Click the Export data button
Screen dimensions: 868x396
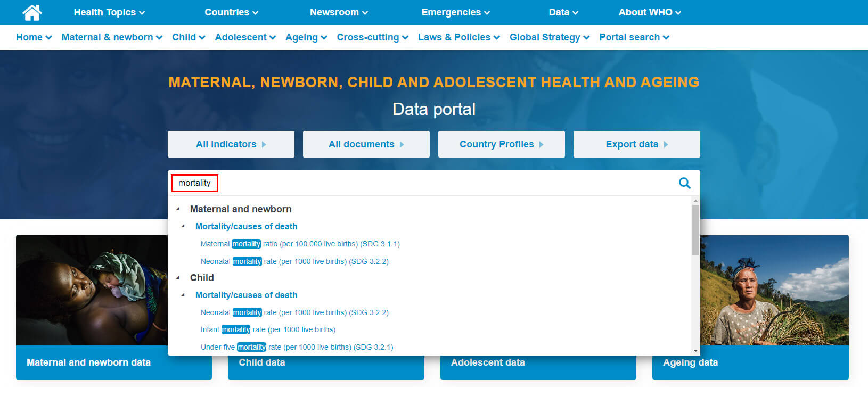tap(637, 144)
